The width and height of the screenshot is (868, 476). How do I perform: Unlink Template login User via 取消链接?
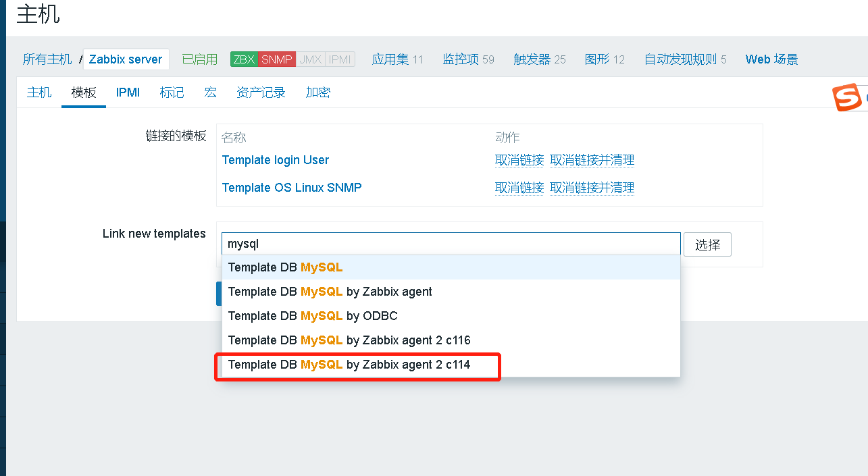click(x=519, y=160)
